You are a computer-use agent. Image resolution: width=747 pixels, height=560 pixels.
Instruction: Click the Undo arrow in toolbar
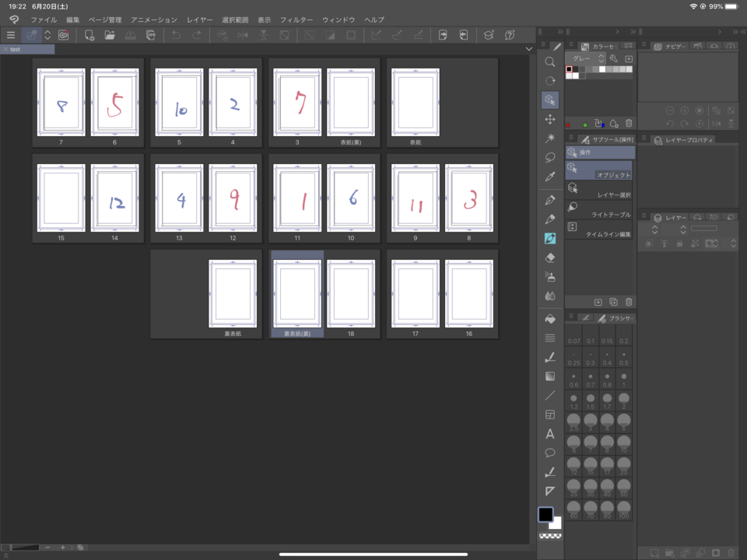point(176,35)
